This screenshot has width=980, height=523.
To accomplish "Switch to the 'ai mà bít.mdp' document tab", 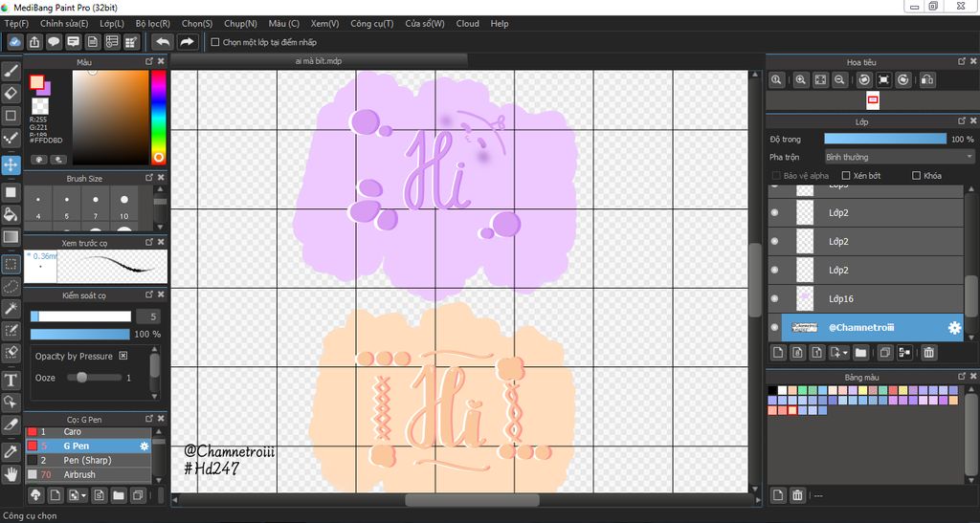I will point(318,61).
